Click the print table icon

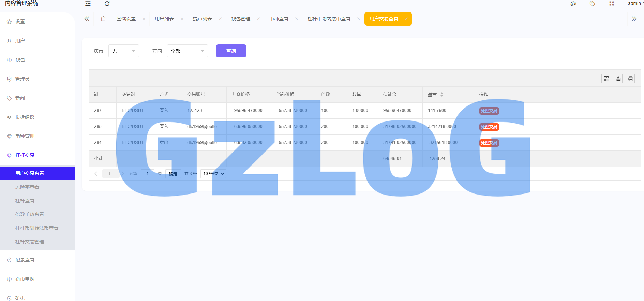point(630,79)
